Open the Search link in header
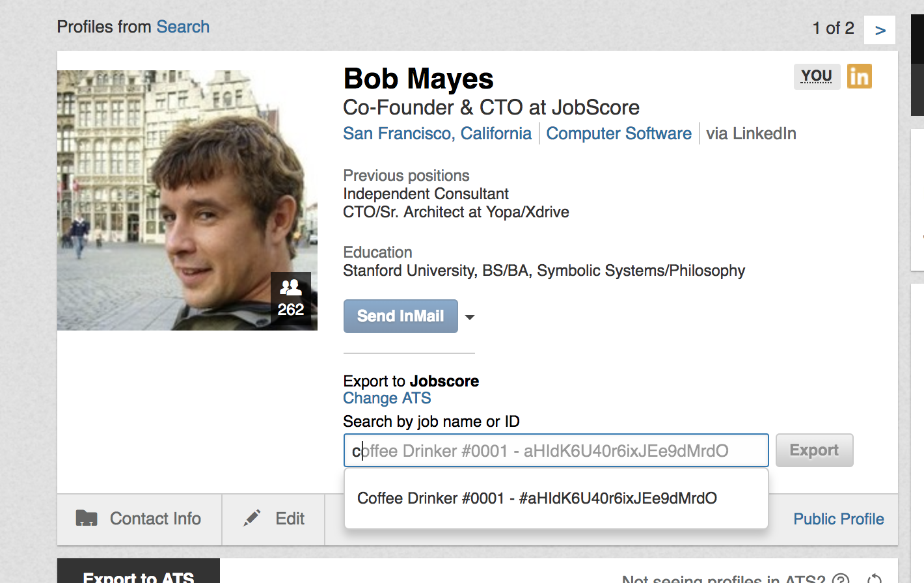Image resolution: width=924 pixels, height=583 pixels. click(x=183, y=27)
